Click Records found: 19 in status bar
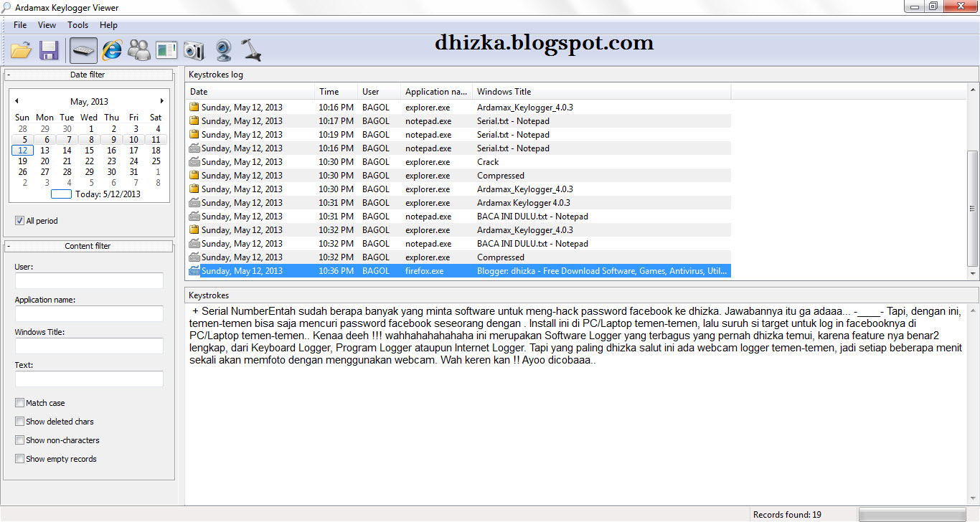This screenshot has height=522, width=980. 787,514
